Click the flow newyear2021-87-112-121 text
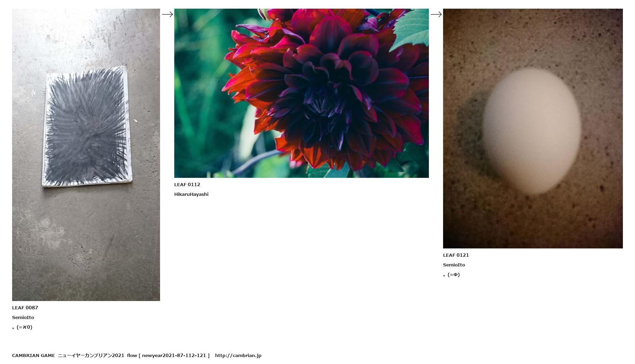This screenshot has width=635, height=364. (168, 355)
